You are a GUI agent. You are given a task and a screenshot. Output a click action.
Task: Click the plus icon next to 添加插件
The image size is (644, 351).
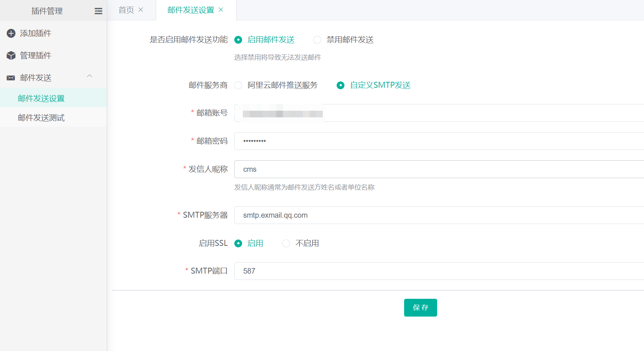point(11,33)
